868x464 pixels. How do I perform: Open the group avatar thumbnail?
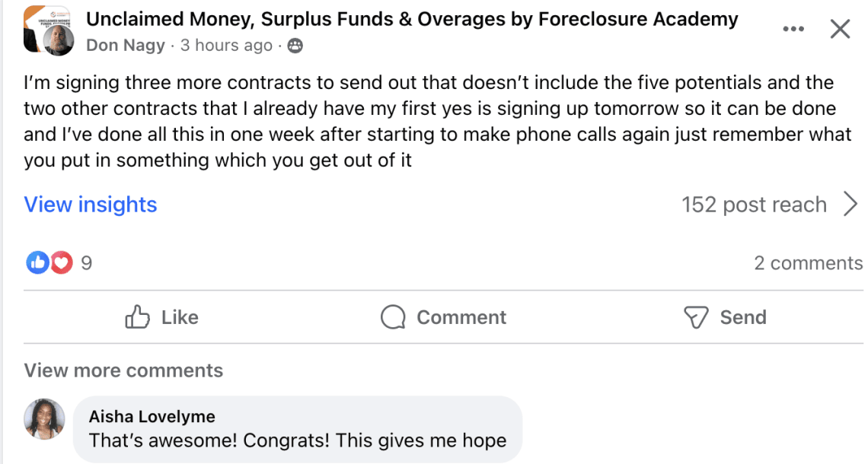(x=48, y=30)
